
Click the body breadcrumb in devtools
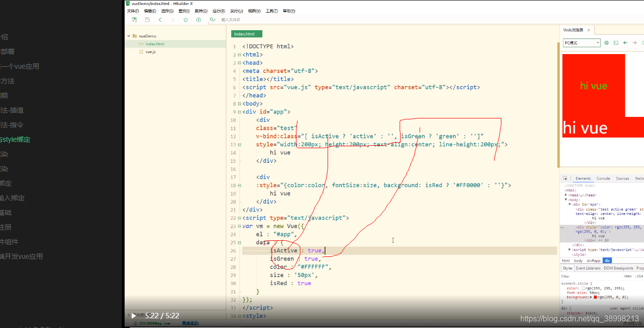[x=578, y=261]
